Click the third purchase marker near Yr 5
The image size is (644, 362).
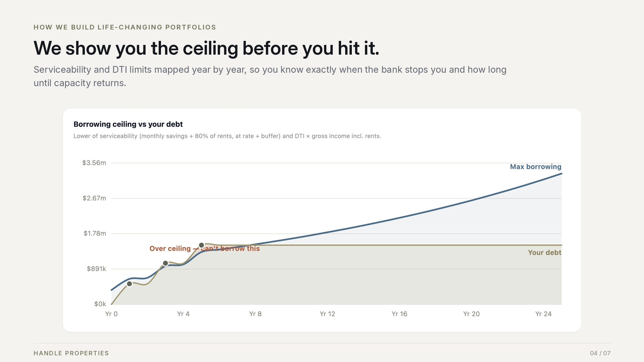[202, 245]
